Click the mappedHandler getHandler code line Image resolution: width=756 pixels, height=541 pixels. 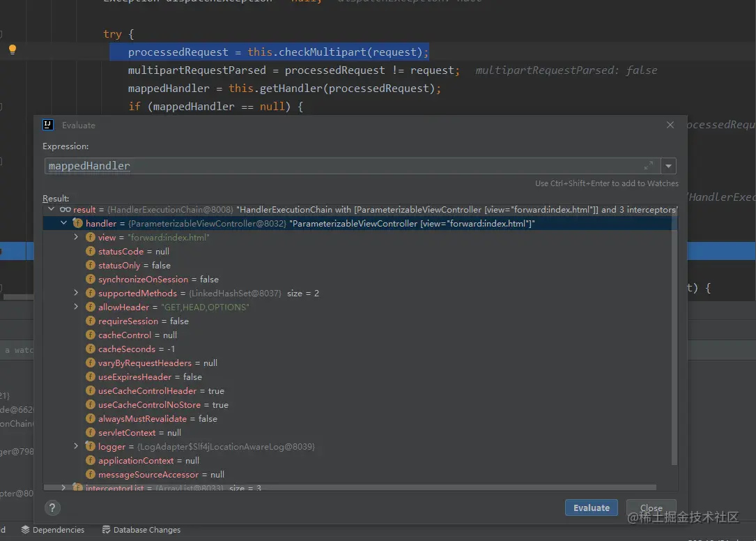284,89
